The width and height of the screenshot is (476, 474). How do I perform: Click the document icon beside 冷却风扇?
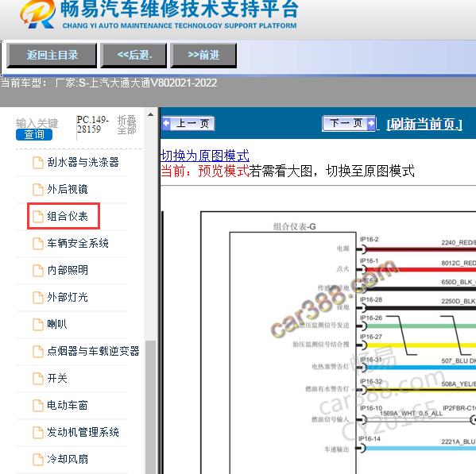click(38, 460)
